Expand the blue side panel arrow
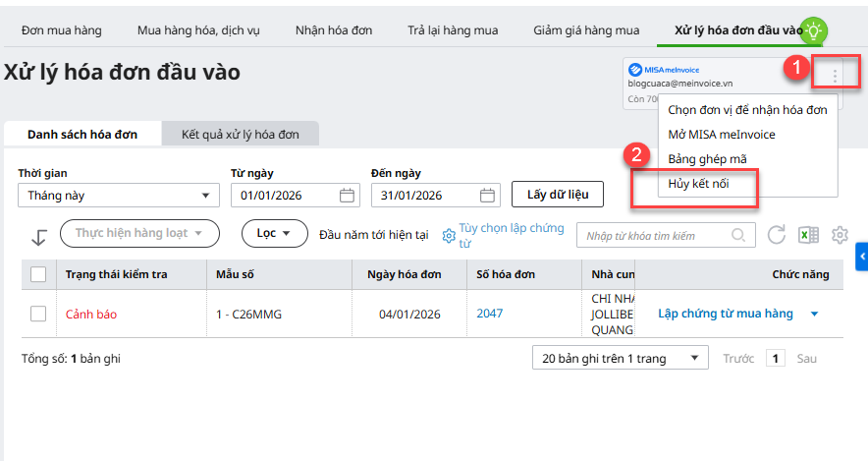Image resolution: width=868 pixels, height=461 pixels. coord(862,257)
